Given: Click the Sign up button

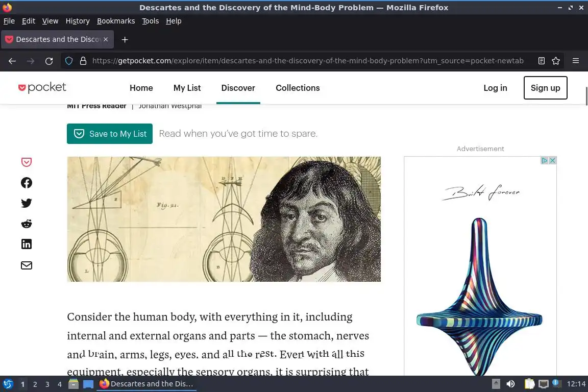Looking at the screenshot, I should (545, 88).
